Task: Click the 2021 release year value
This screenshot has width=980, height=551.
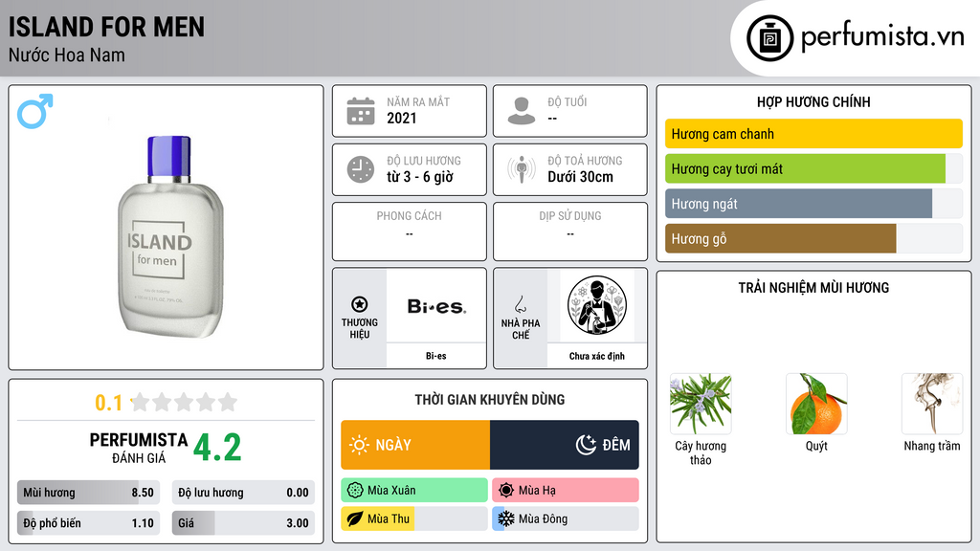Action: tap(401, 118)
